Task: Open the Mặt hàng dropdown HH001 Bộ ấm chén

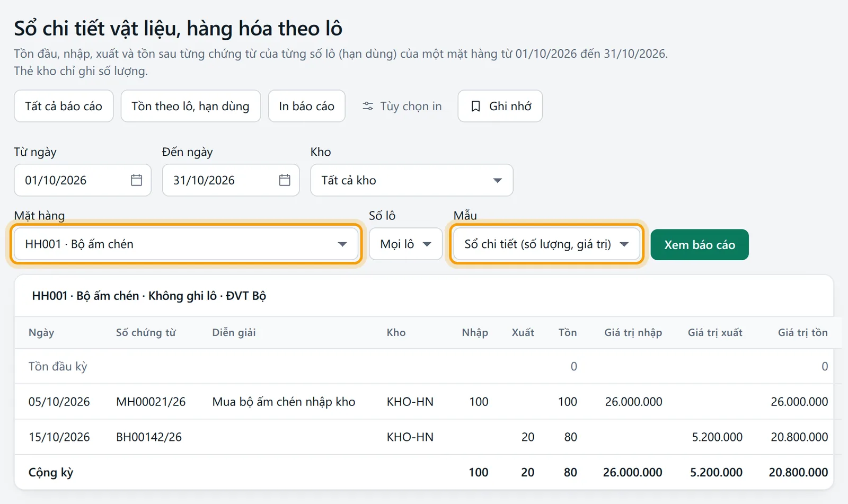Action: pyautogui.click(x=186, y=244)
